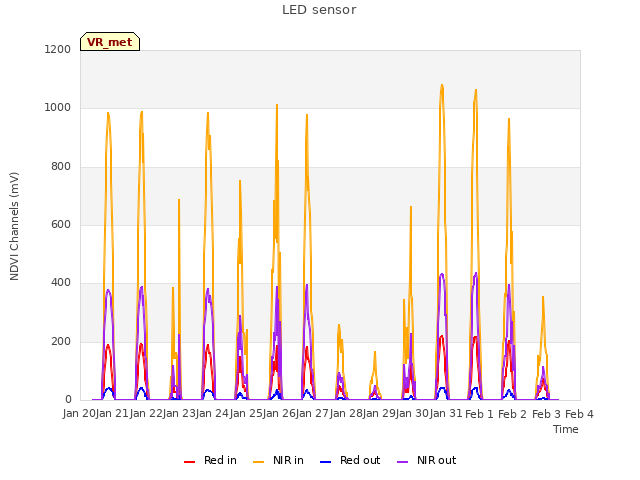This screenshot has width=640, height=480.
Task: Click the 1000 y-axis tick label
Action: tap(58, 108)
